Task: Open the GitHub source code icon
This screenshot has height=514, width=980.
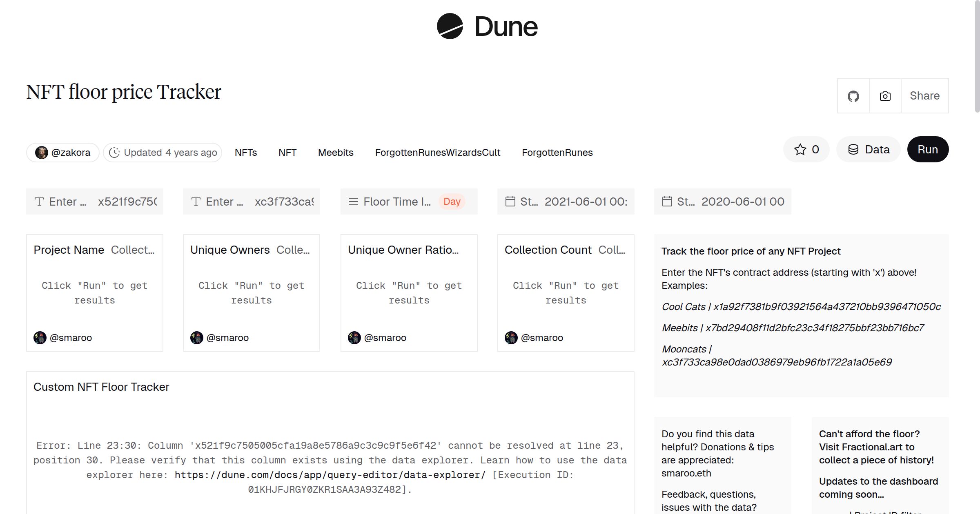Action: click(x=853, y=95)
